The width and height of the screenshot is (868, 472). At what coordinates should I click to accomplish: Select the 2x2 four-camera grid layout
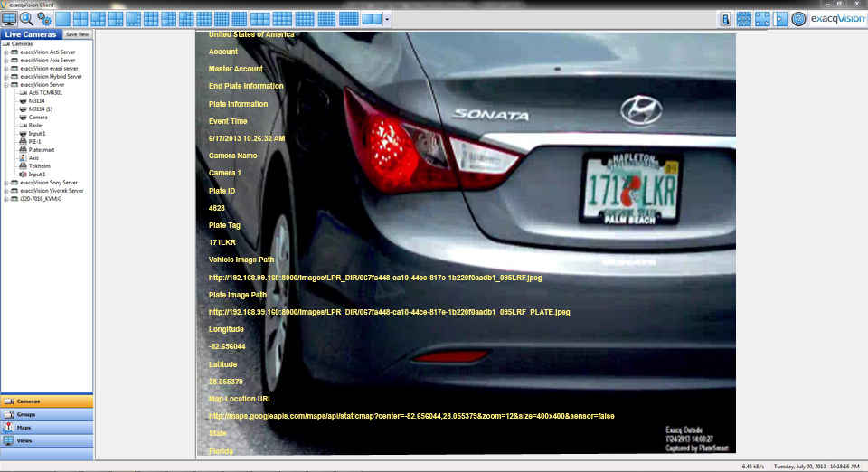point(80,18)
